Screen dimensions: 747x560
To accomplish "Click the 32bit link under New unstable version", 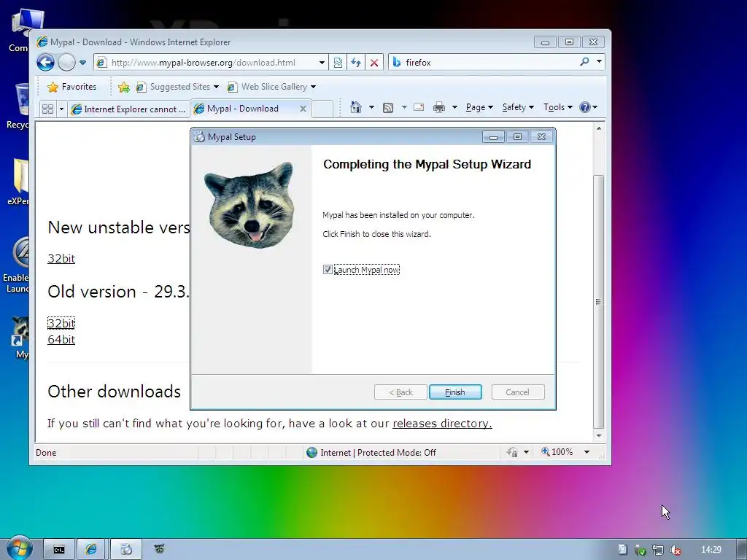I will click(61, 259).
